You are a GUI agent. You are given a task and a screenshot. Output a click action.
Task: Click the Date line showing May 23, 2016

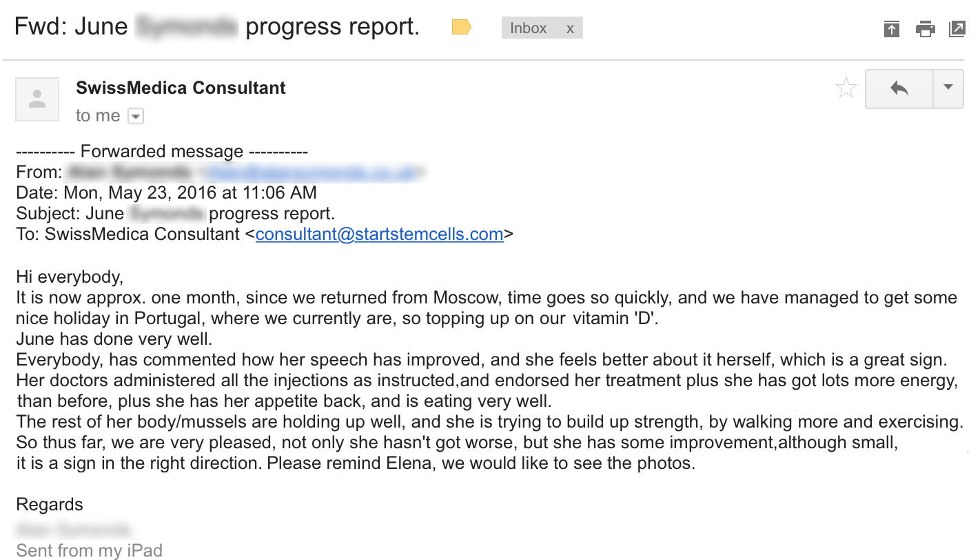coord(167,193)
